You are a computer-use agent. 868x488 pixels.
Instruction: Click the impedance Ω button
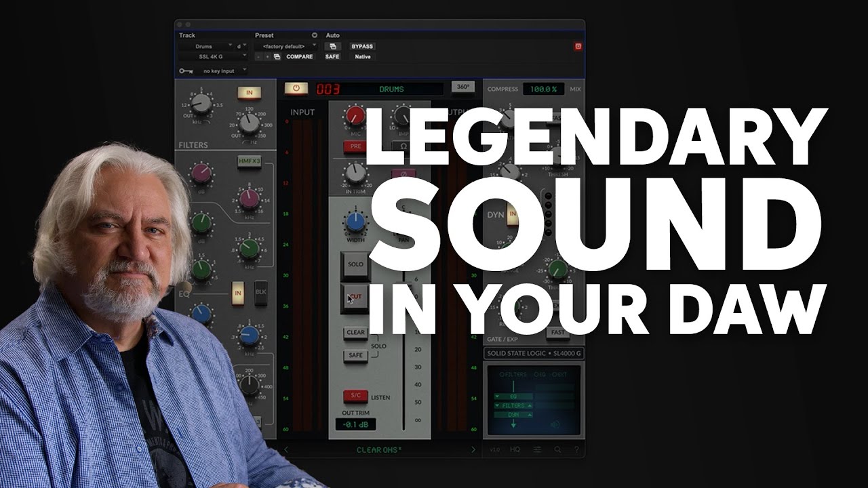point(403,145)
